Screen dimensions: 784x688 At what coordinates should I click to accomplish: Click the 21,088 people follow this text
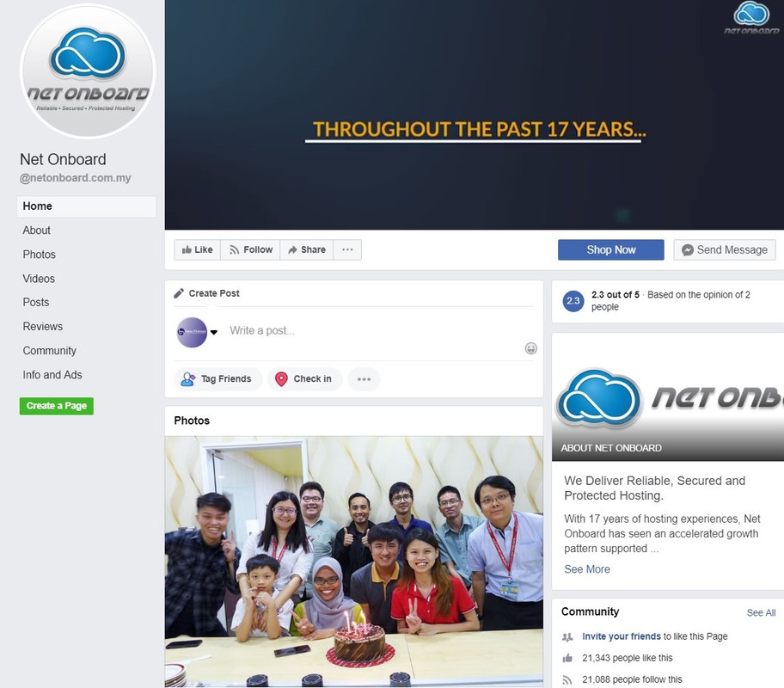click(x=632, y=679)
